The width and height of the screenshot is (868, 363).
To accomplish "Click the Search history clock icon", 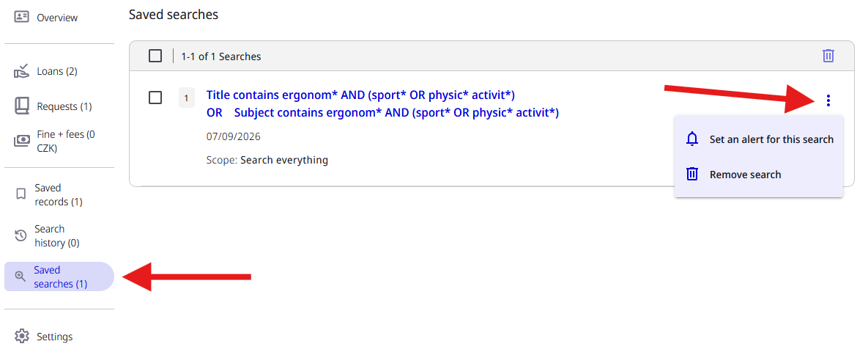I will tap(21, 235).
